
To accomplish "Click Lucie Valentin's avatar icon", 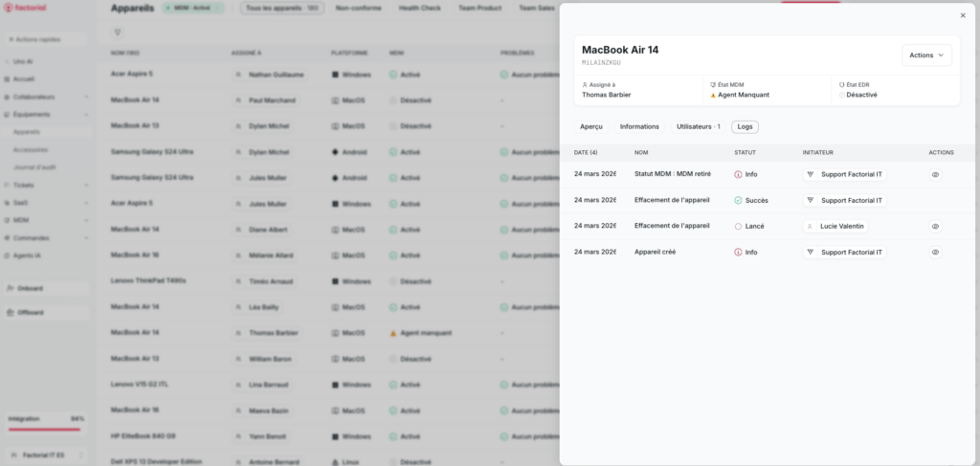I will tap(811, 227).
